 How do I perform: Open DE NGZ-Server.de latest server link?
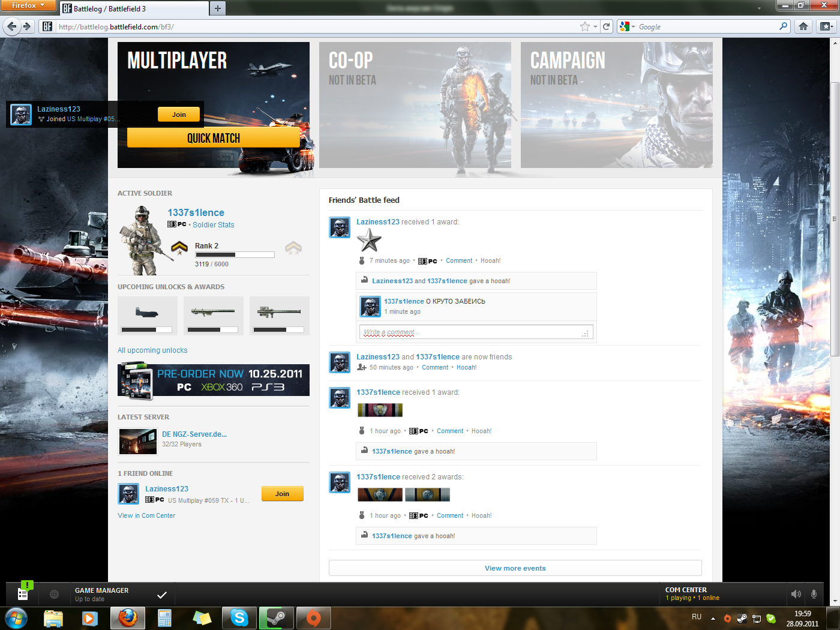(x=194, y=434)
